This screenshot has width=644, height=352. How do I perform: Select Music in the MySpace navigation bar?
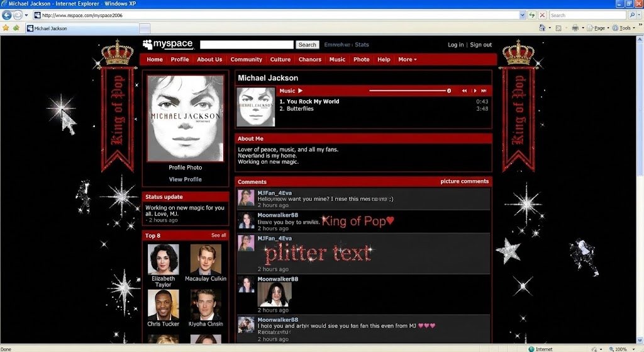[337, 60]
